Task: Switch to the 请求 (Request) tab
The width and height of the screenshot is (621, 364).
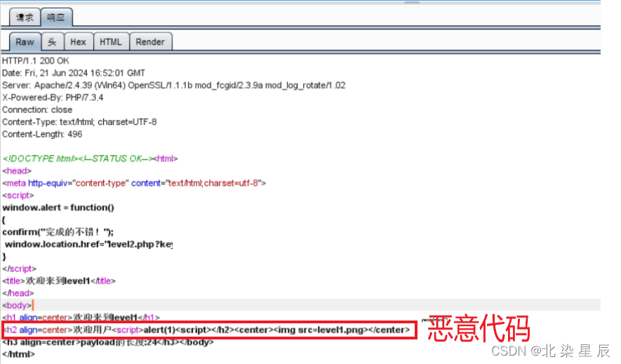Action: (x=25, y=18)
